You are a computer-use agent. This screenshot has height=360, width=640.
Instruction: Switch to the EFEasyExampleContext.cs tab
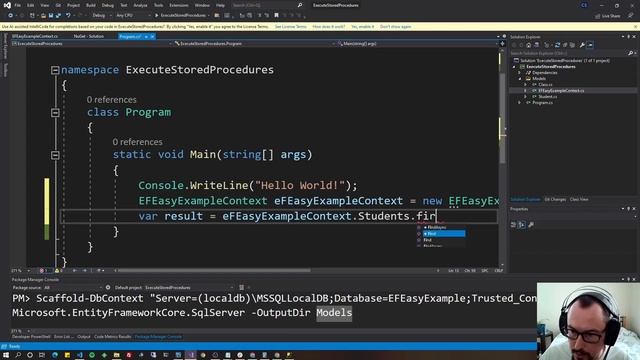[x=35, y=36]
